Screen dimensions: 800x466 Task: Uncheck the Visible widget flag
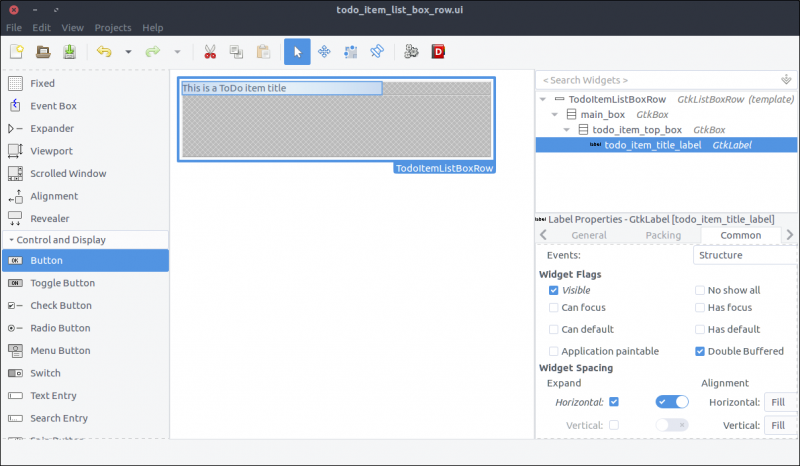point(554,290)
